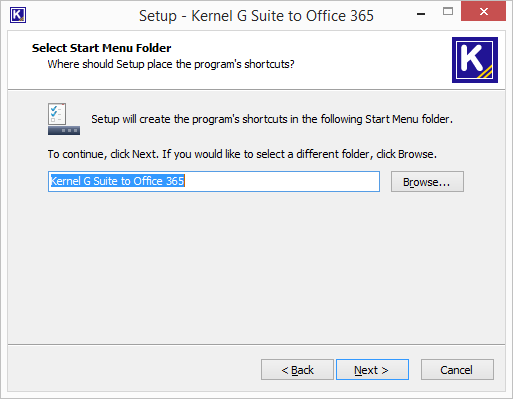The width and height of the screenshot is (513, 399).
Task: Click the Start Menu checklist icon
Action: pyautogui.click(x=64, y=119)
